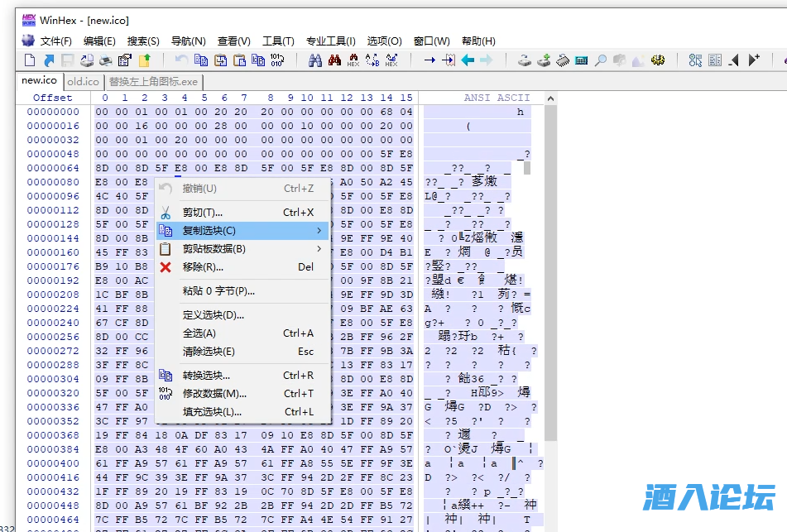The width and height of the screenshot is (787, 532).
Task: Click the Calculator toolbar icon
Action: (581, 60)
